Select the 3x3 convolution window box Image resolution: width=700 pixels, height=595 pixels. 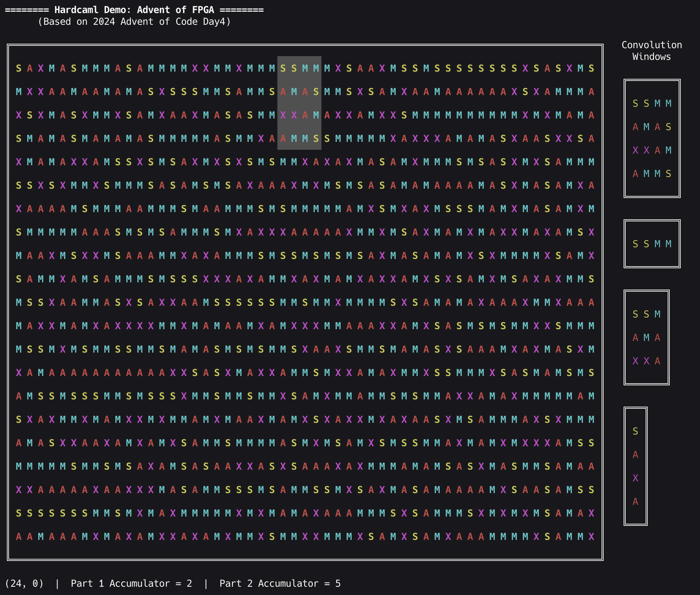click(x=646, y=337)
